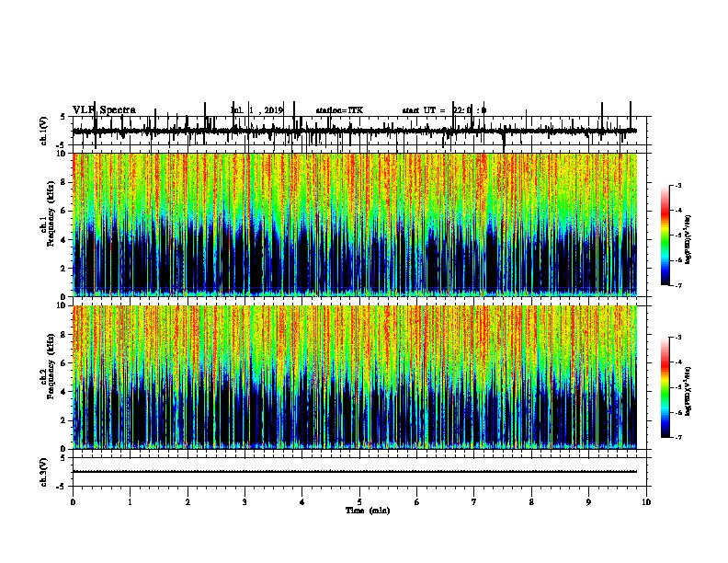Click the '5' tick label on Time axis

pos(359,502)
